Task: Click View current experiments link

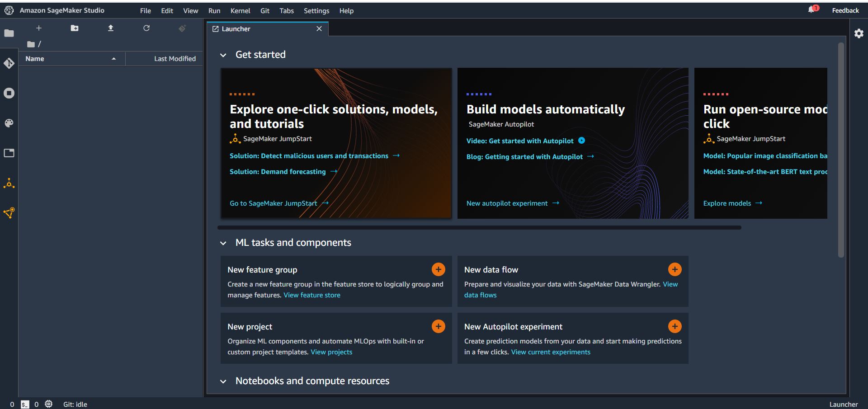Action: pyautogui.click(x=551, y=352)
